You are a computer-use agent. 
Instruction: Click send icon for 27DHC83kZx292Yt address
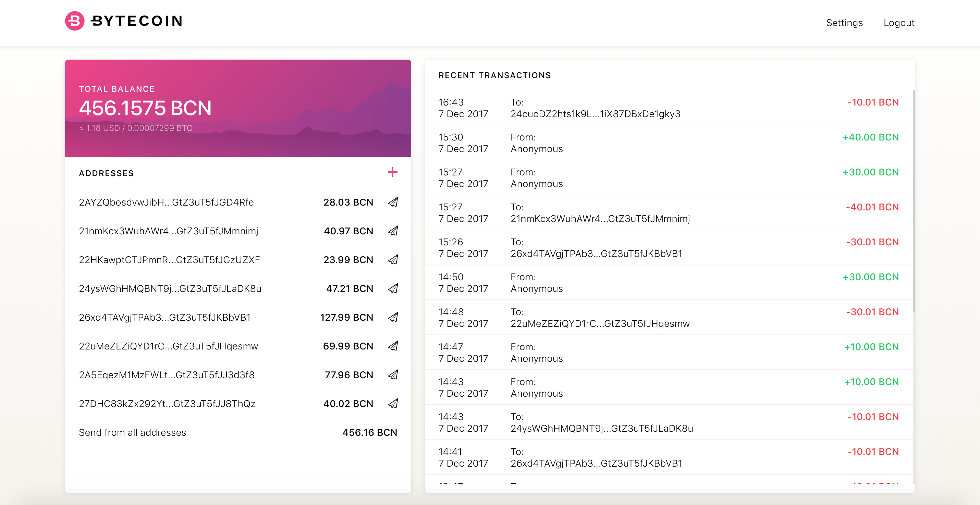click(x=393, y=404)
